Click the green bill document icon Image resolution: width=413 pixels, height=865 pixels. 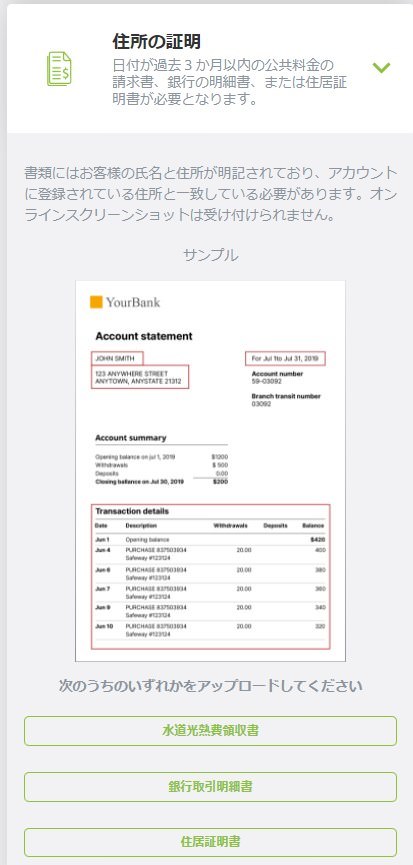pos(59,68)
